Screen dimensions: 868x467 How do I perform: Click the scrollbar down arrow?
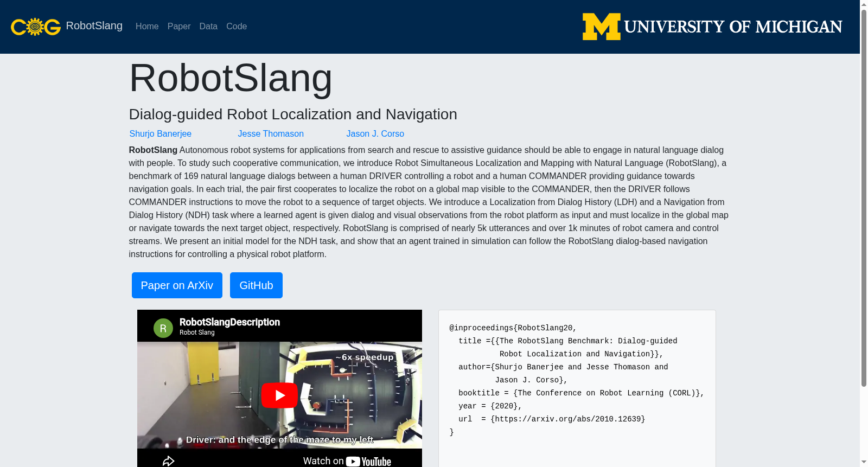864,462
